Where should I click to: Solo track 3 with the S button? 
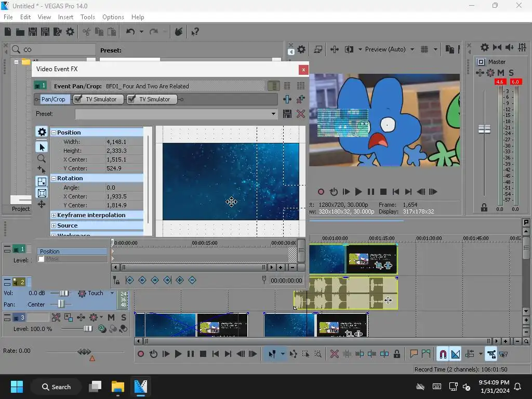(x=124, y=317)
